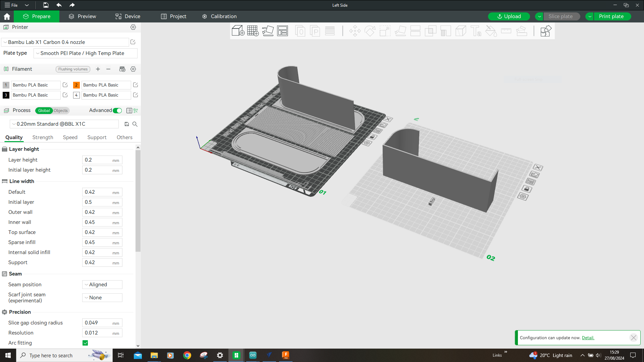Click the Undo arrow button

(59, 5)
